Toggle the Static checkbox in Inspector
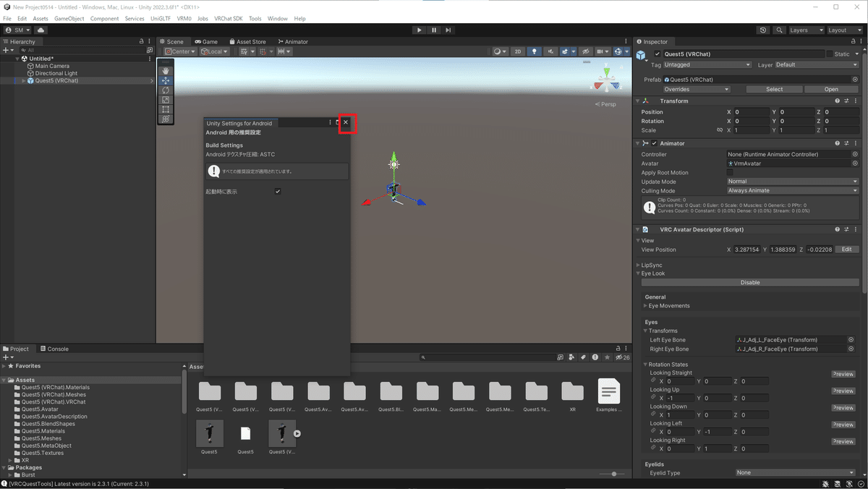 [830, 54]
